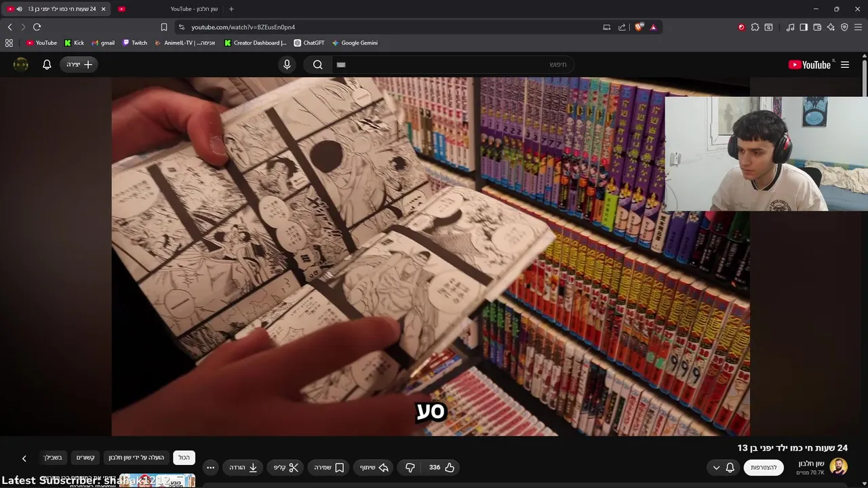
Task: Open Brave Shields lion icon
Action: pos(639,27)
